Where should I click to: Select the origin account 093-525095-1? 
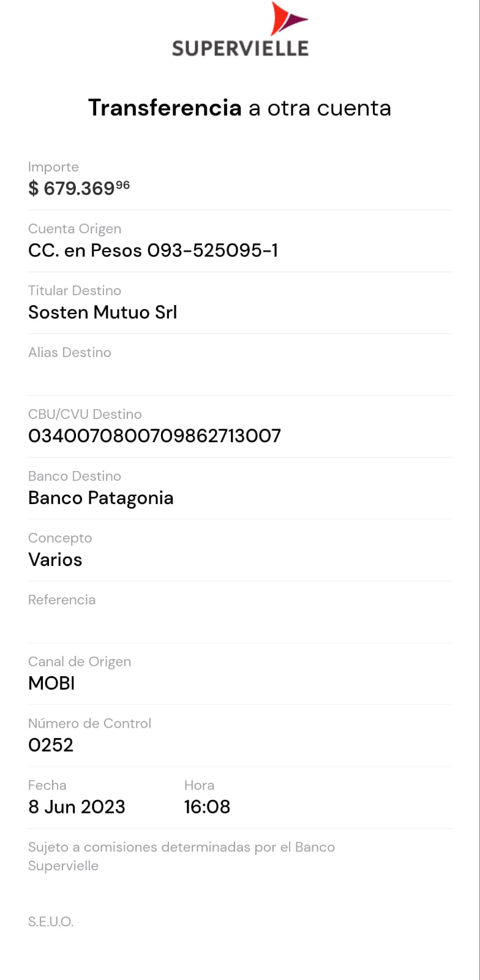coord(153,251)
